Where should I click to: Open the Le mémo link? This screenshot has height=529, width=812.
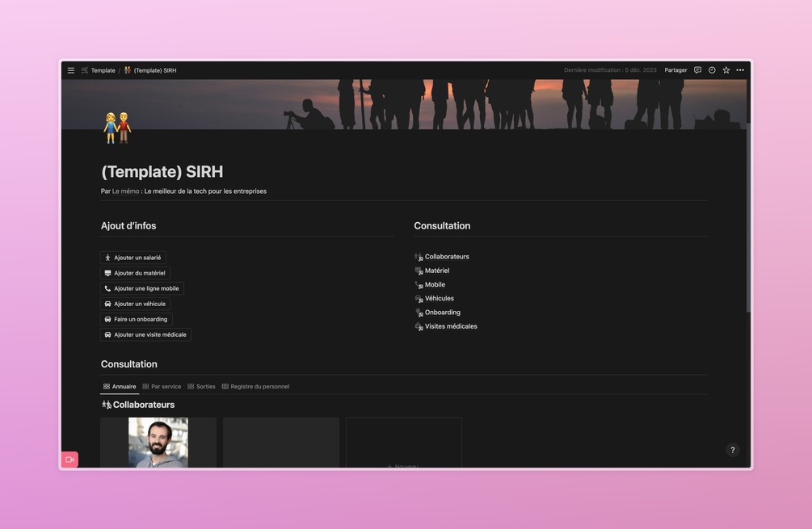(x=126, y=191)
